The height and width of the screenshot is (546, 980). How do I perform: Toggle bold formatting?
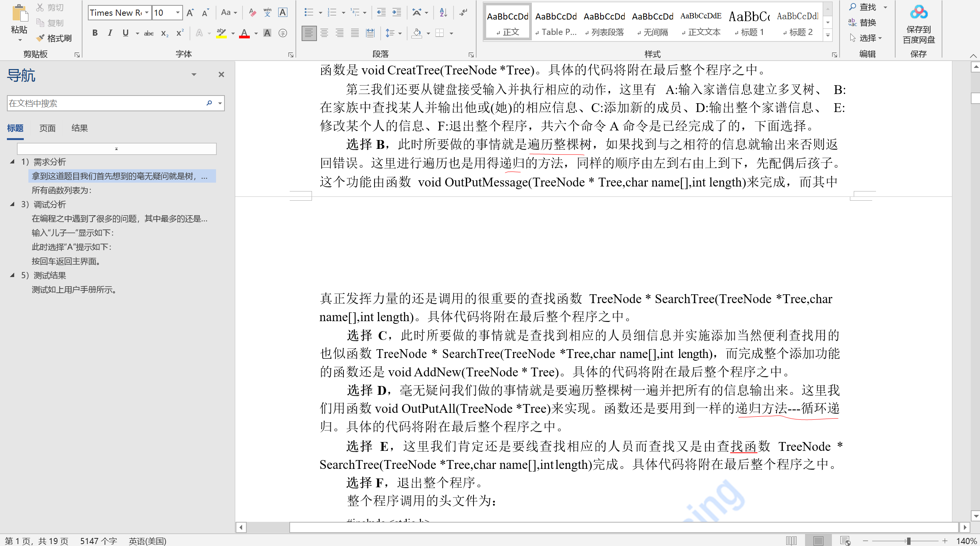95,33
